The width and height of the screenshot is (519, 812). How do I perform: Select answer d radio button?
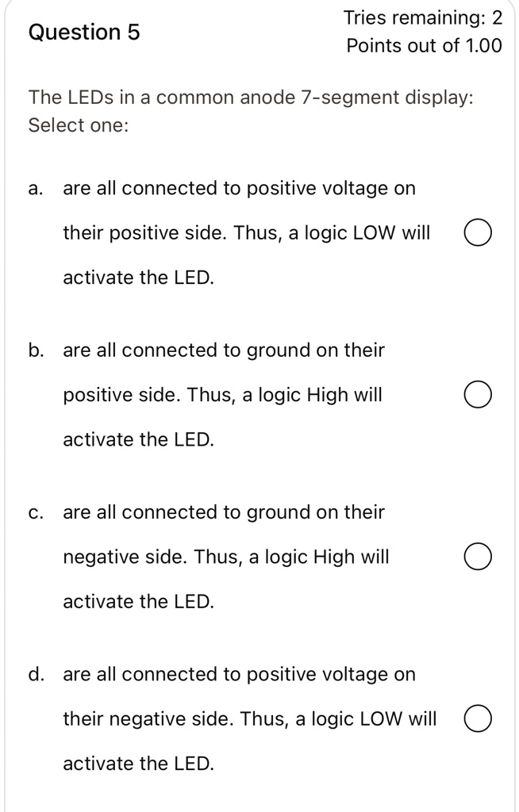pyautogui.click(x=478, y=718)
